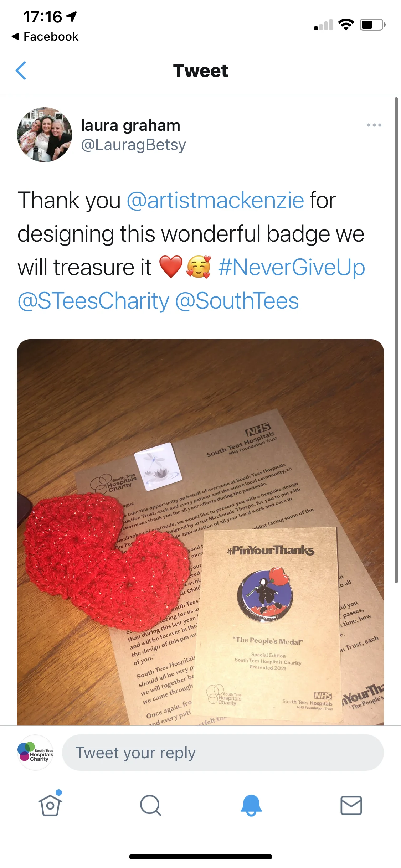Tap the @LauragBetsy handle

point(133,145)
